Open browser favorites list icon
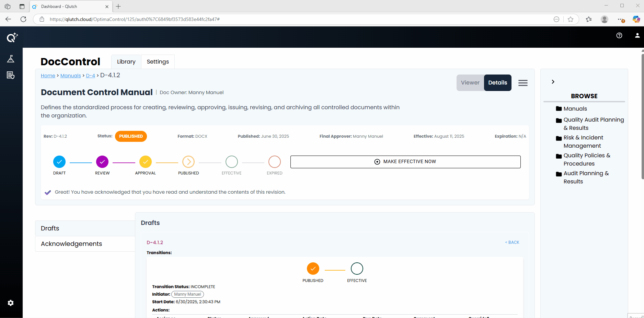This screenshot has height=318, width=644. 589,19
